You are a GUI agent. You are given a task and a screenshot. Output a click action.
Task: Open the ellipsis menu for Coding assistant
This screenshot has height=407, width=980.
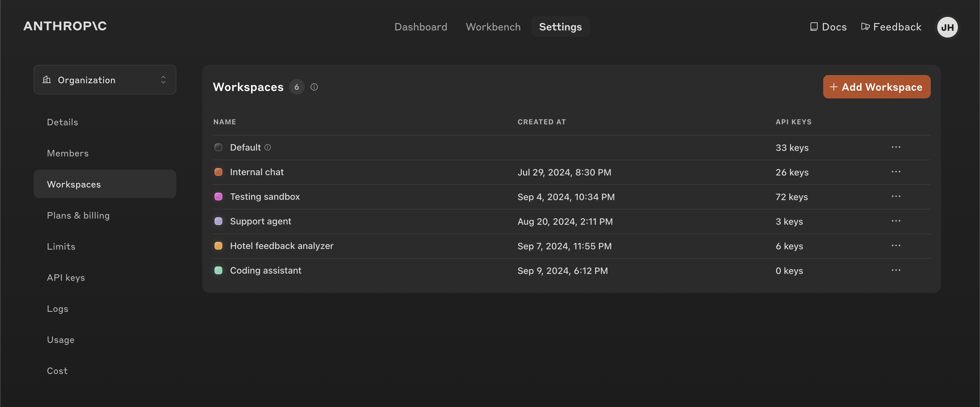click(896, 270)
